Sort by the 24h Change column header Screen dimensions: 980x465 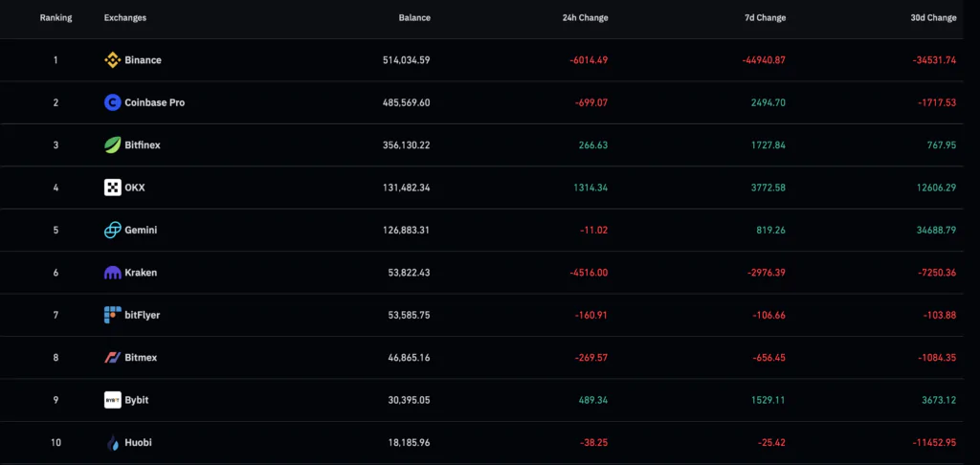[x=585, y=18]
